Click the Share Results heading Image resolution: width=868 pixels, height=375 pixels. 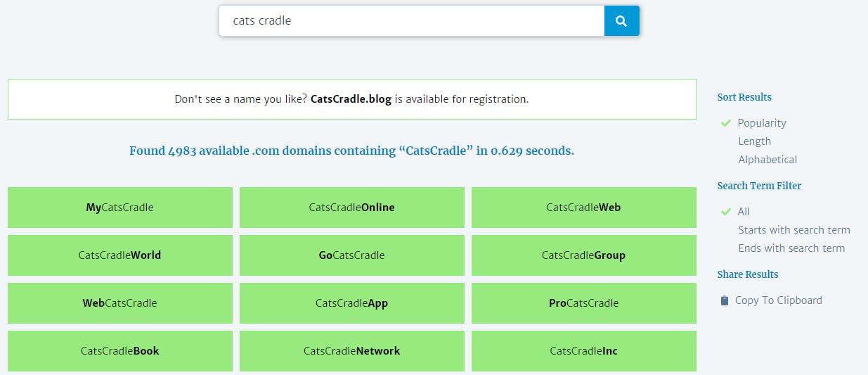click(748, 274)
